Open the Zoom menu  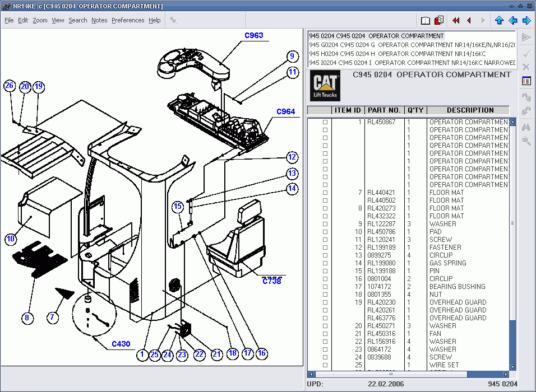coord(40,20)
